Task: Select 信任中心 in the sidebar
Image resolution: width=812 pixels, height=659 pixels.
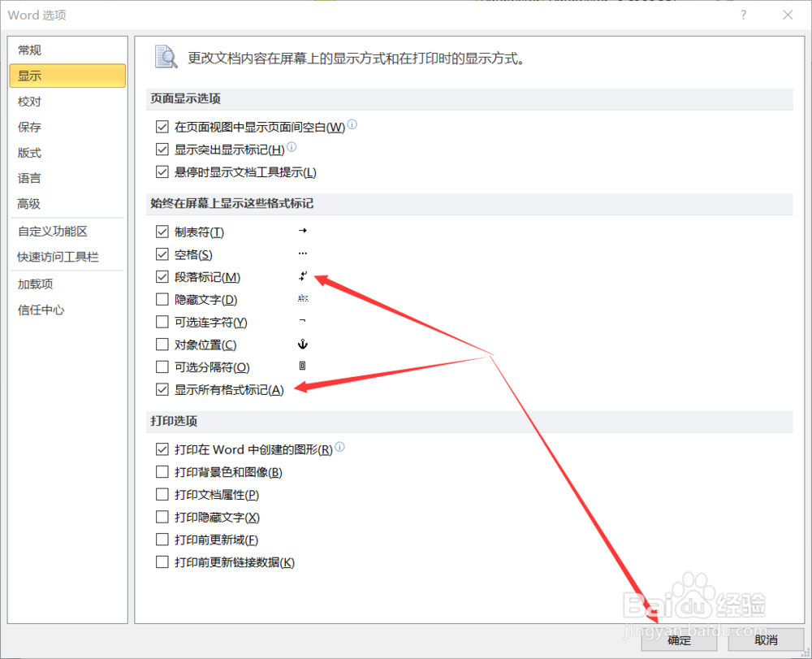Action: point(41,310)
